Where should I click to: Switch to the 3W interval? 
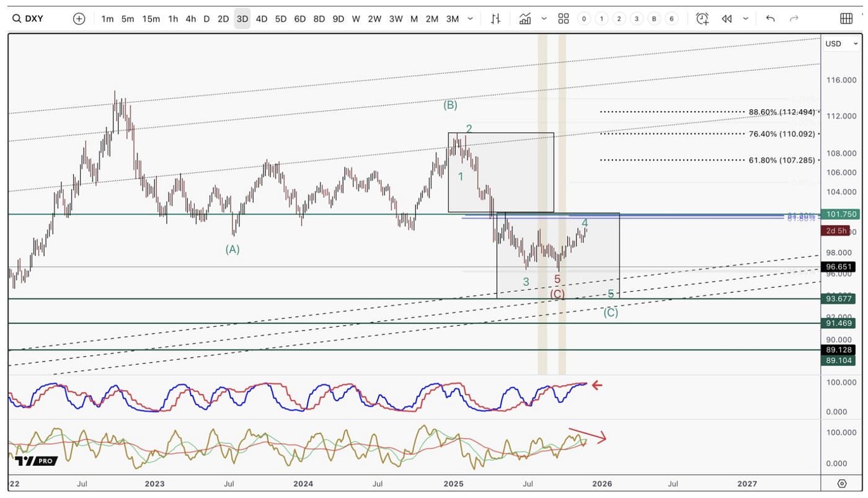tap(396, 19)
